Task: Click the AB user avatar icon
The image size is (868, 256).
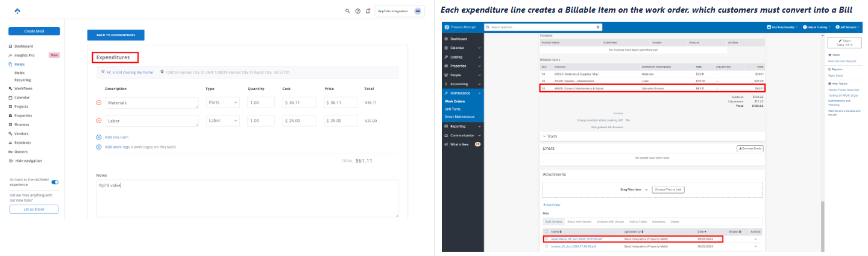Action: [418, 11]
